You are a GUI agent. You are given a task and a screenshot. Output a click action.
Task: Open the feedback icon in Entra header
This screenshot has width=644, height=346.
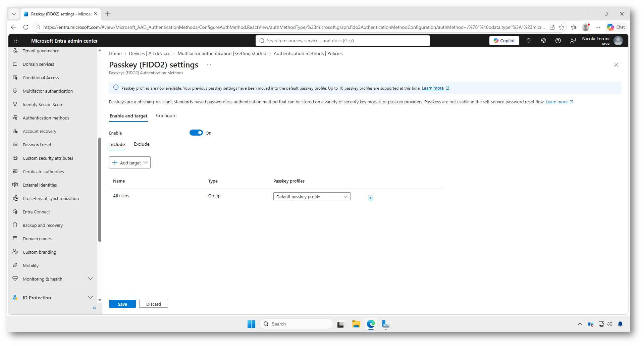(x=573, y=41)
